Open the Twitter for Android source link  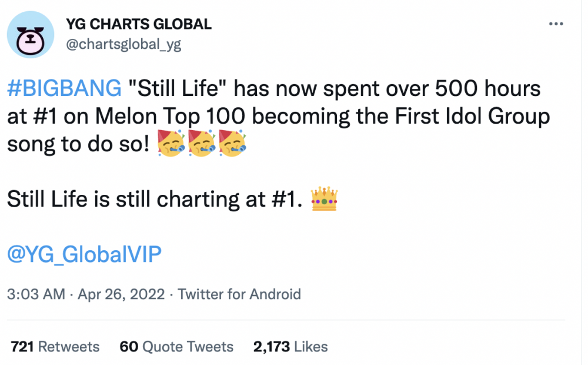pos(239,294)
